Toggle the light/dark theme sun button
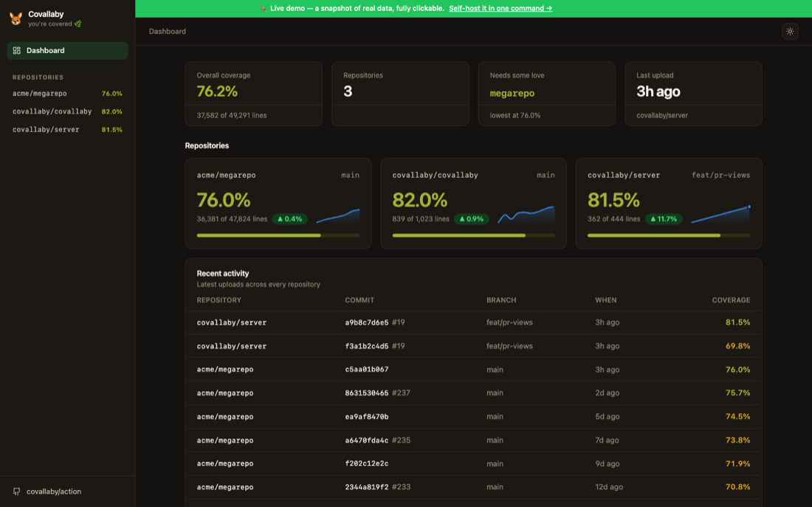 coord(790,32)
